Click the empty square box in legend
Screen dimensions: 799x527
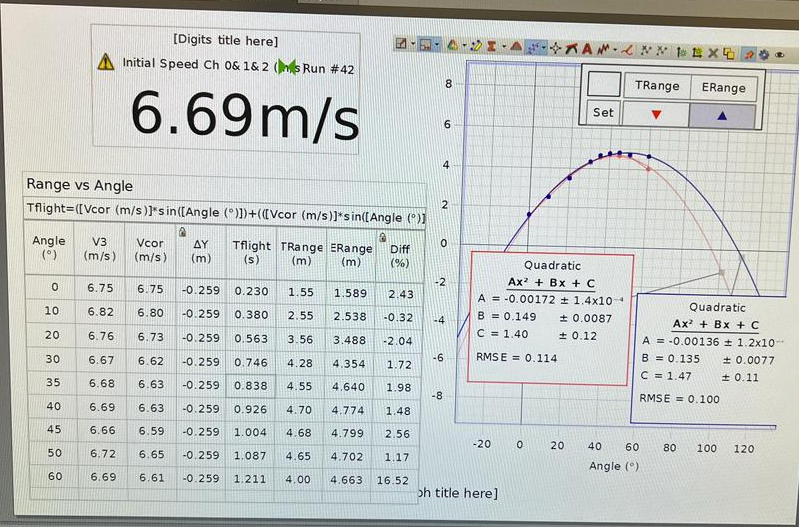tap(604, 84)
